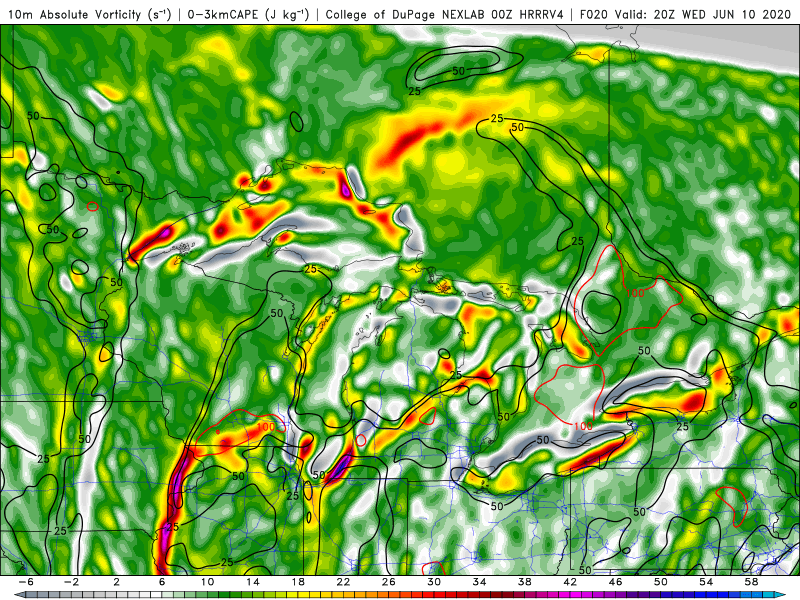Click the '-2' color scale label
The width and height of the screenshot is (800, 600).
pos(71,582)
